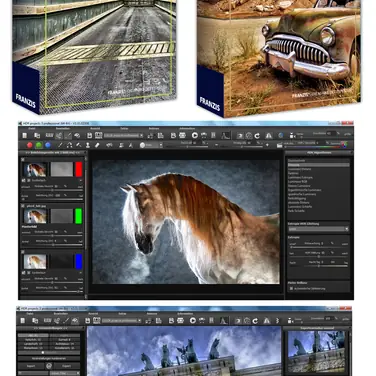
Task: Click the printer icon in horse window toolbar
Action: coord(182,135)
